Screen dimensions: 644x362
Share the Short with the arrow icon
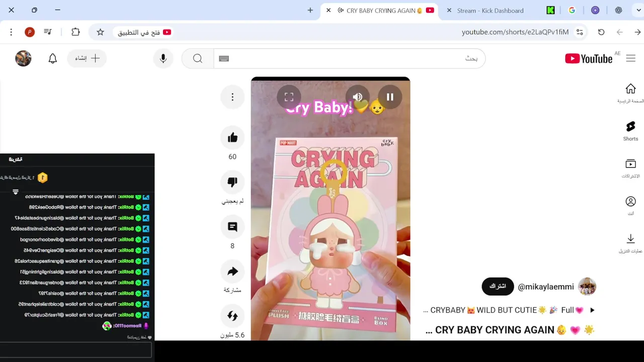(x=232, y=271)
